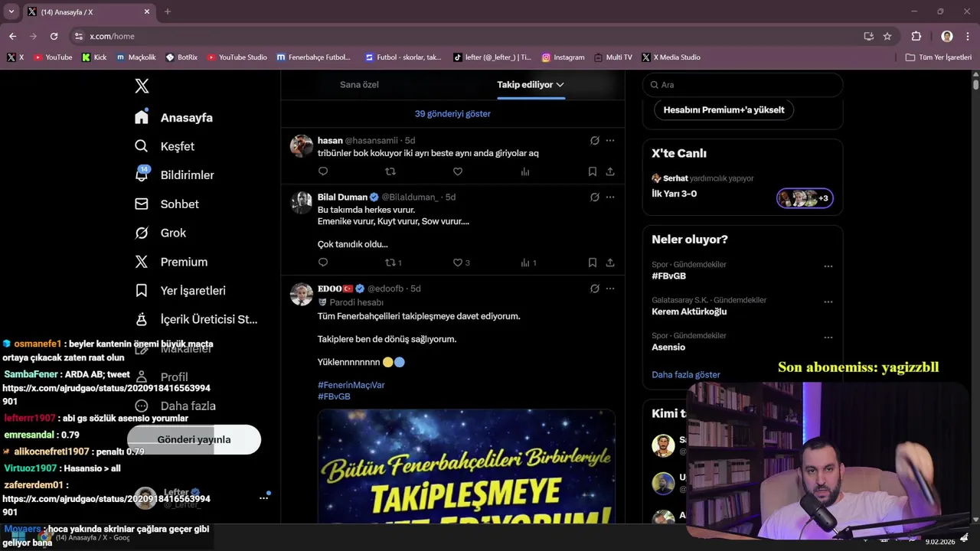The height and width of the screenshot is (551, 980).
Task: Open Grok icon on hasan's post
Action: coord(594,141)
